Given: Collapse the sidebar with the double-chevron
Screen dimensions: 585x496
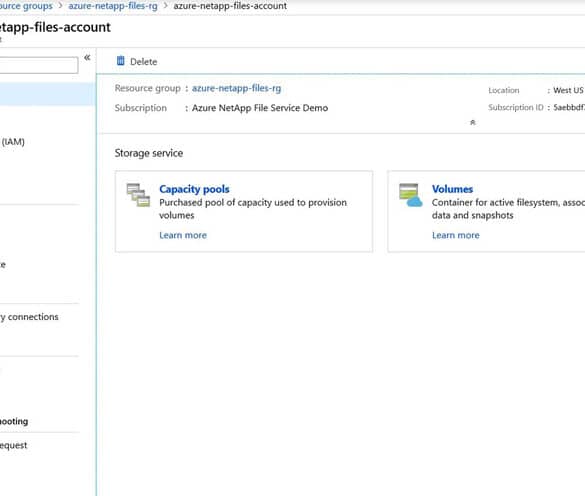Looking at the screenshot, I should coord(87,57).
